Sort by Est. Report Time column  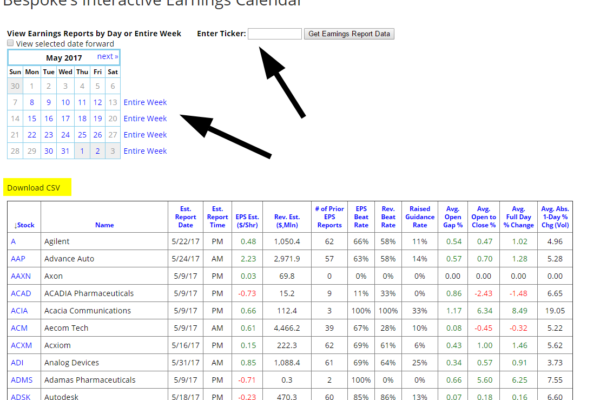coord(217,217)
